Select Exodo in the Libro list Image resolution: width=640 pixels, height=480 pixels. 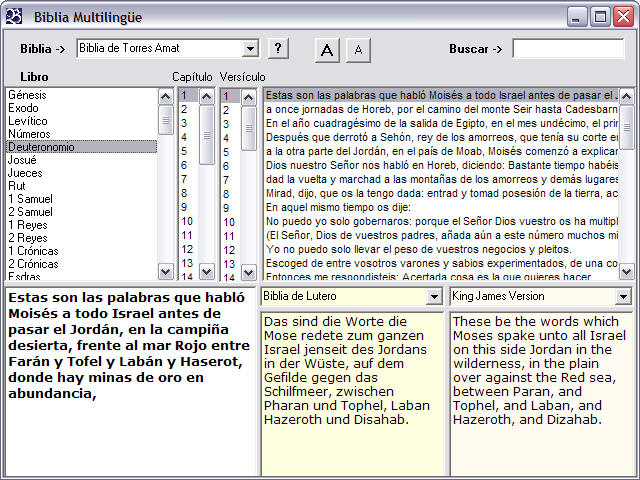(x=82, y=108)
